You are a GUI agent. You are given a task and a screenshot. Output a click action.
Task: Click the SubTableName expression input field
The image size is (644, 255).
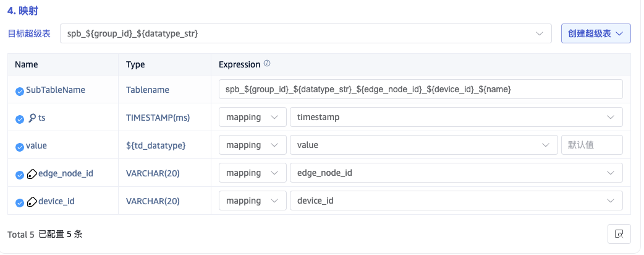tap(420, 89)
